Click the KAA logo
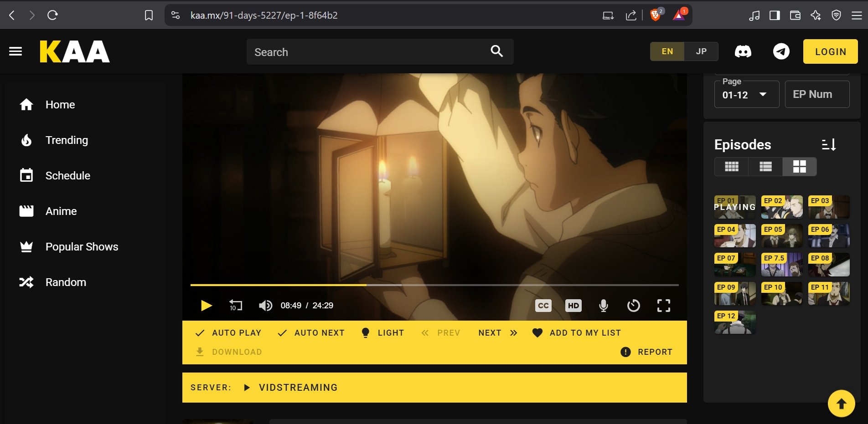Screen dimensions: 868x424 point(75,51)
